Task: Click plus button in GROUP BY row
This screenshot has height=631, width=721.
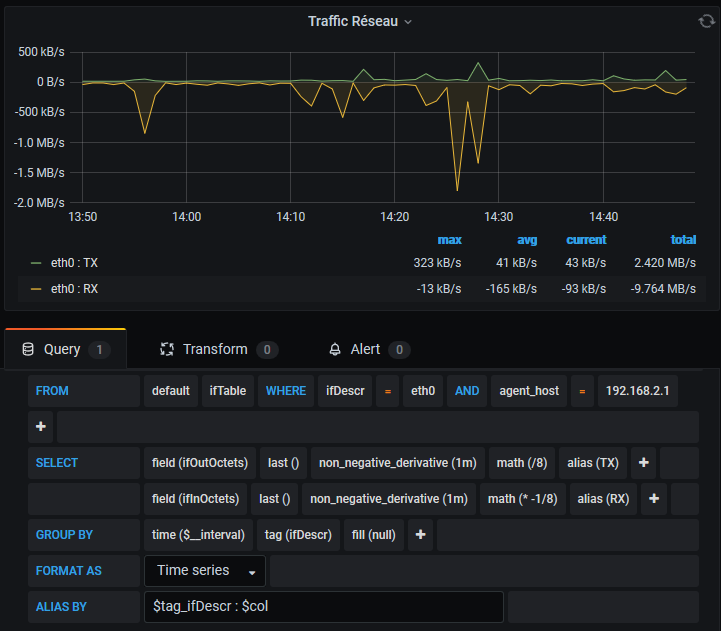Action: coord(421,535)
